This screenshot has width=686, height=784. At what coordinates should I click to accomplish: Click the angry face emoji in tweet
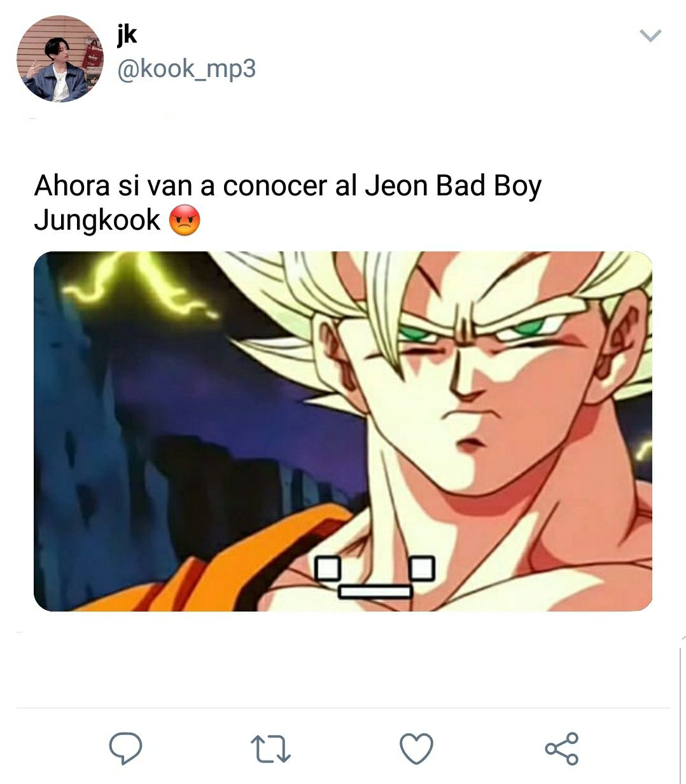point(185,220)
